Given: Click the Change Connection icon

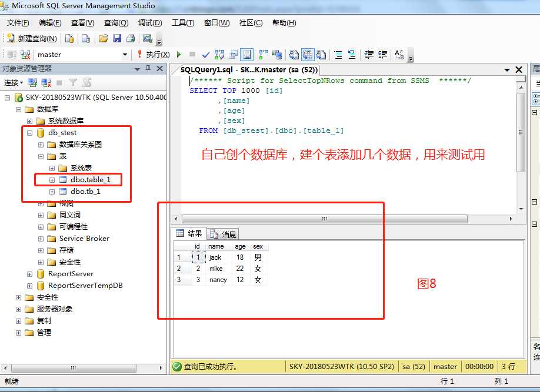Looking at the screenshot, I should [x=25, y=55].
